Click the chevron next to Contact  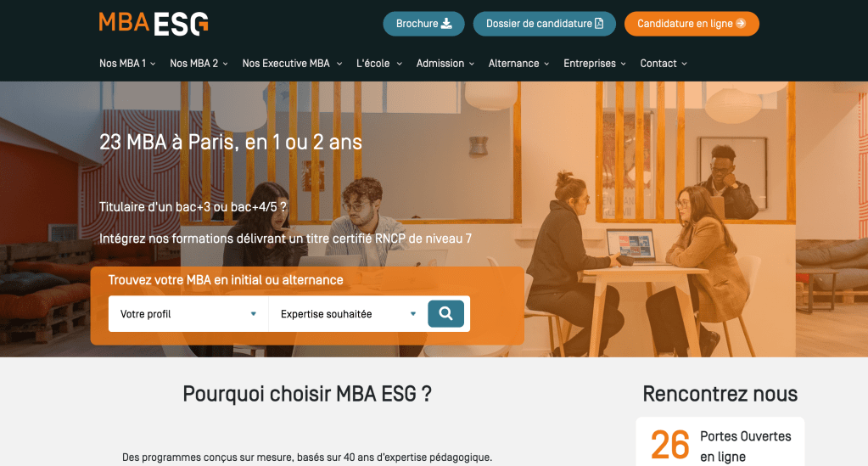pos(684,65)
